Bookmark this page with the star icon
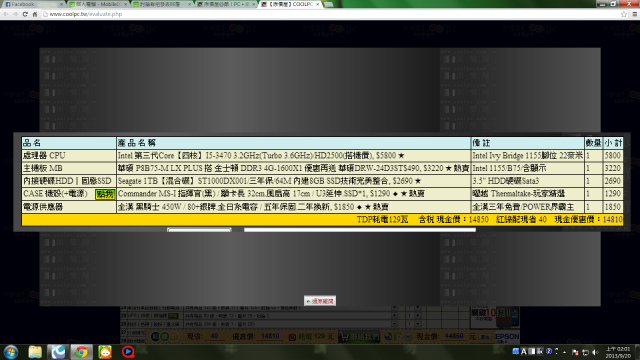This screenshot has height=360, width=640. [624, 14]
